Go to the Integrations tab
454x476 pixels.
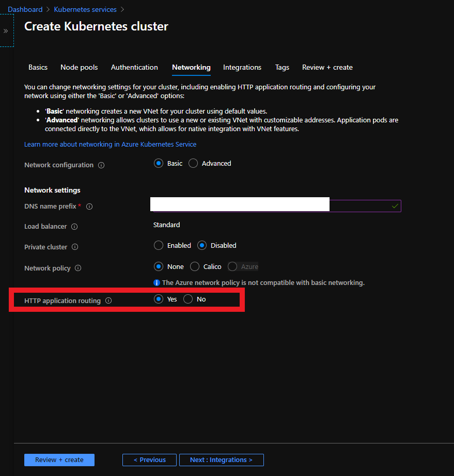point(242,68)
